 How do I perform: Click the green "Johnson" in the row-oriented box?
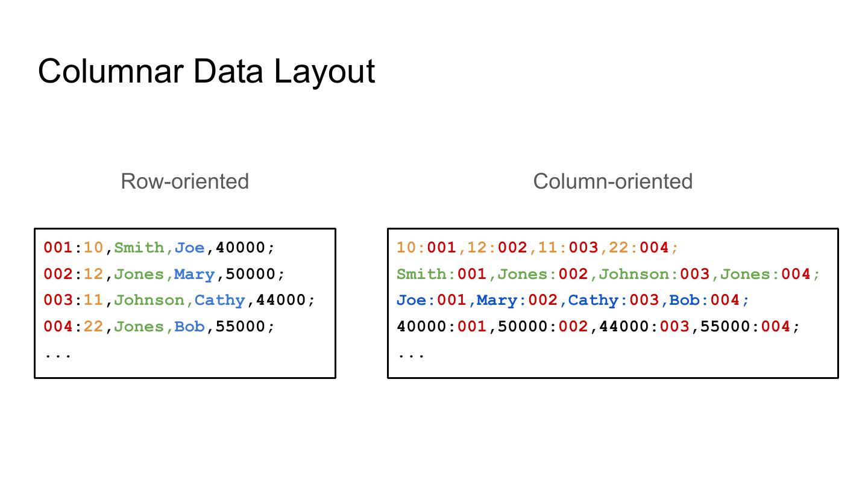coord(149,300)
